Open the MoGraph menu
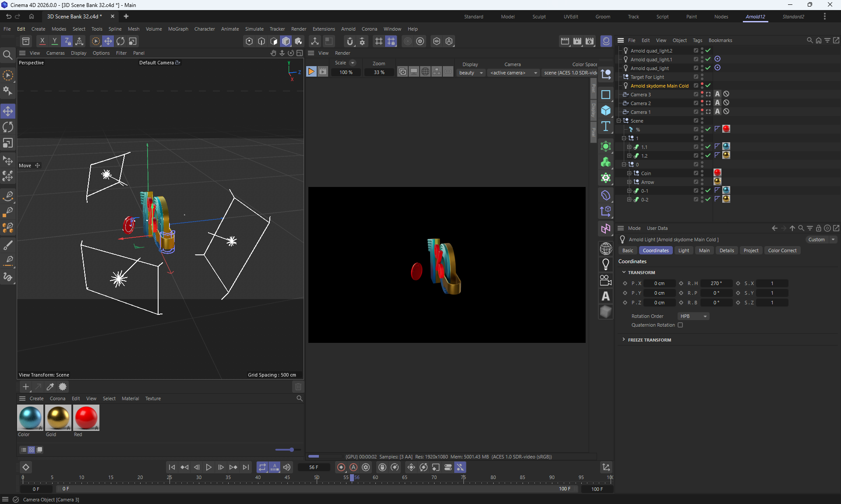The height and width of the screenshot is (504, 841). coord(178,29)
